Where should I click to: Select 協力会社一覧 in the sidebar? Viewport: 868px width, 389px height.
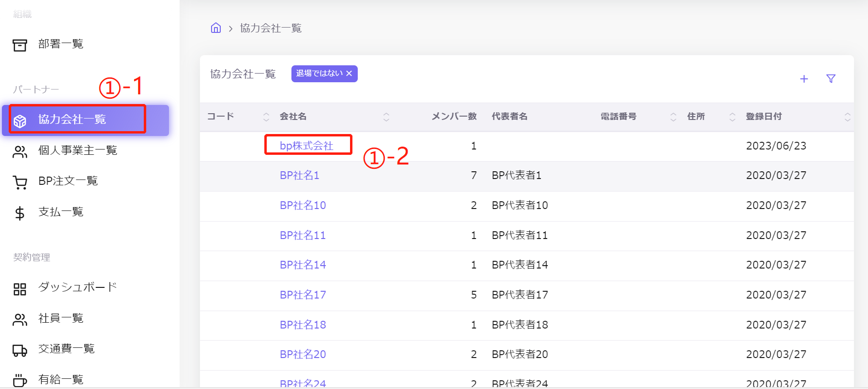coord(72,120)
